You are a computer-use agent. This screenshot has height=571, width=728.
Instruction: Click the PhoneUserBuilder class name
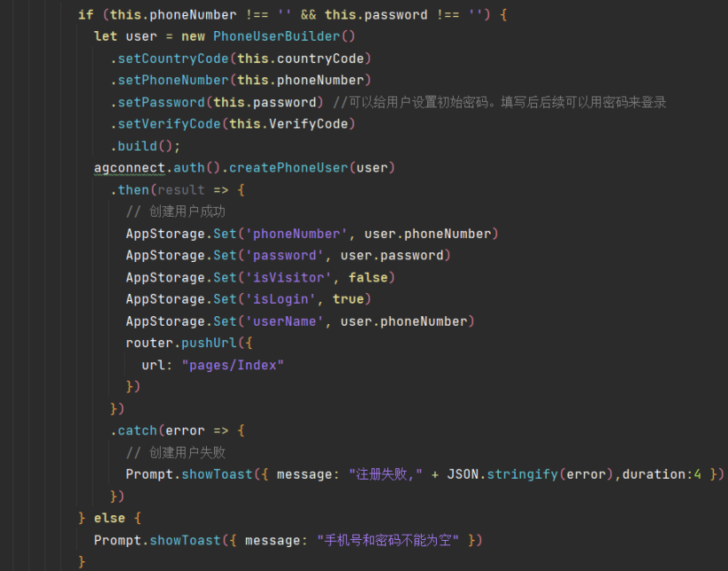[x=276, y=36]
